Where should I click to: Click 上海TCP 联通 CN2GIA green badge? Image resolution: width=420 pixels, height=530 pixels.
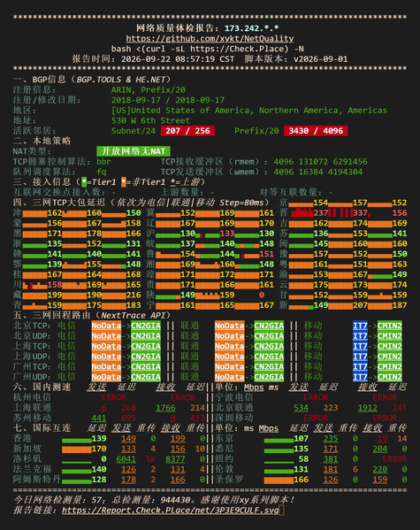coord(269,346)
